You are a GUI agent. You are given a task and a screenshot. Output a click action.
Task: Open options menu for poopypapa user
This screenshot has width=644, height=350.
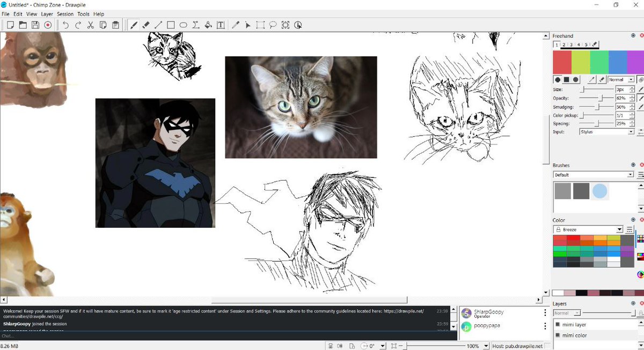[x=544, y=326]
